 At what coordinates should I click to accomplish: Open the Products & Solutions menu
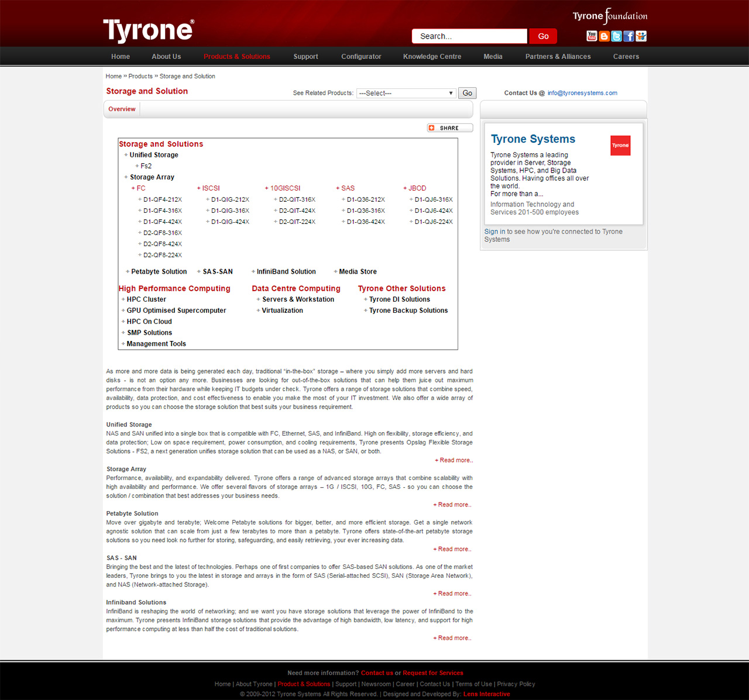tap(237, 57)
